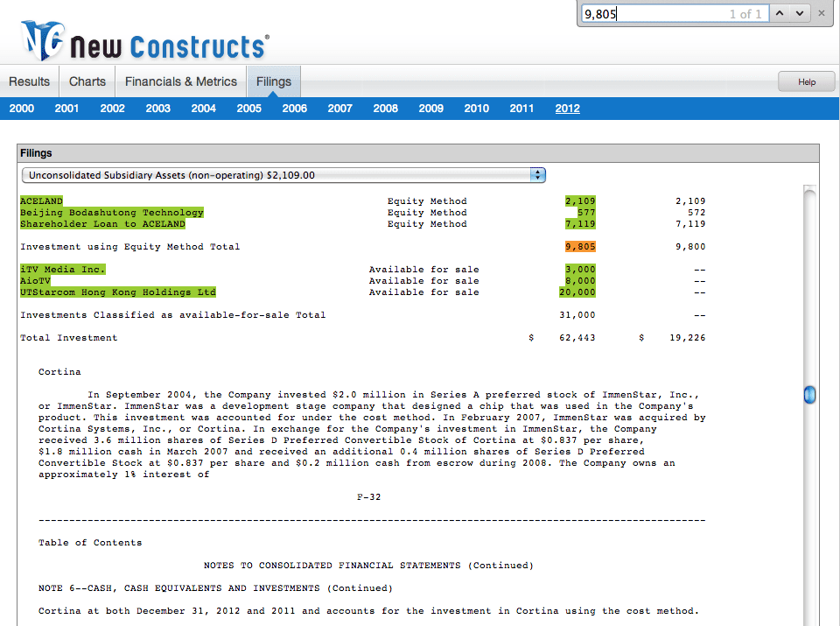Select year 2006 filings
This screenshot has height=626, width=840.
point(295,109)
